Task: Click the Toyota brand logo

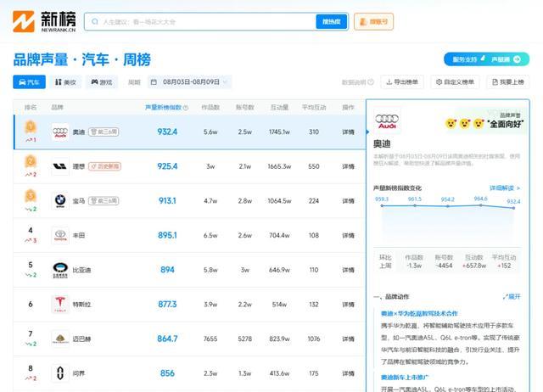Action: [x=59, y=235]
